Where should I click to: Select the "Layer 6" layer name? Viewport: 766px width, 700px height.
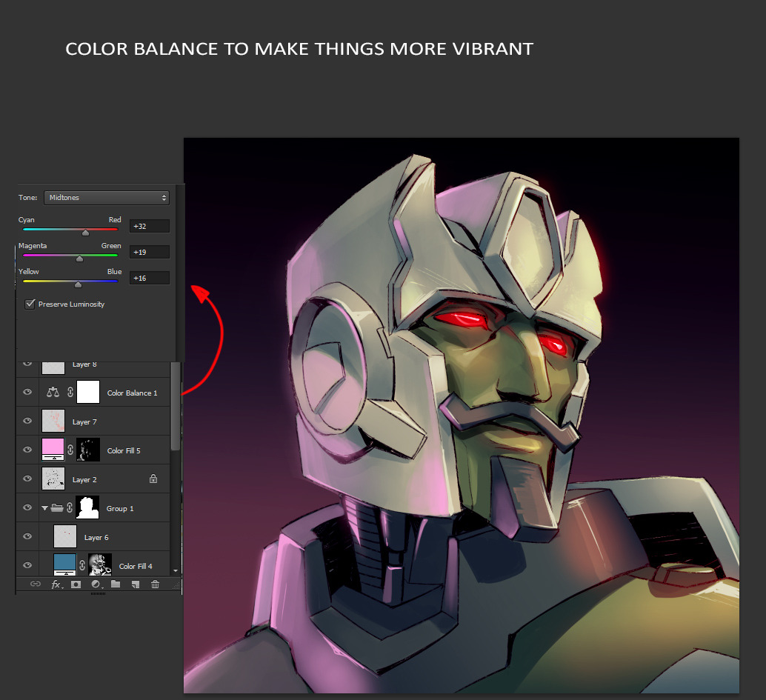pyautogui.click(x=96, y=537)
